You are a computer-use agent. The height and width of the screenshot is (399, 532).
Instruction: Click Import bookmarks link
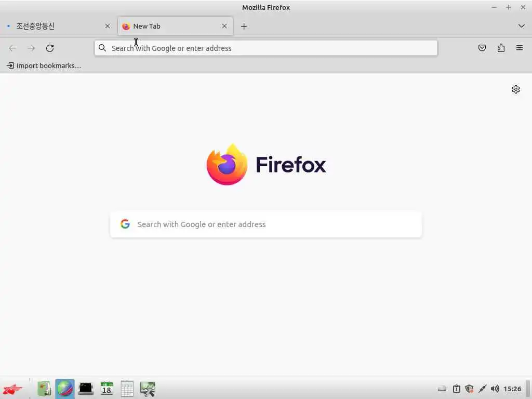click(x=44, y=66)
